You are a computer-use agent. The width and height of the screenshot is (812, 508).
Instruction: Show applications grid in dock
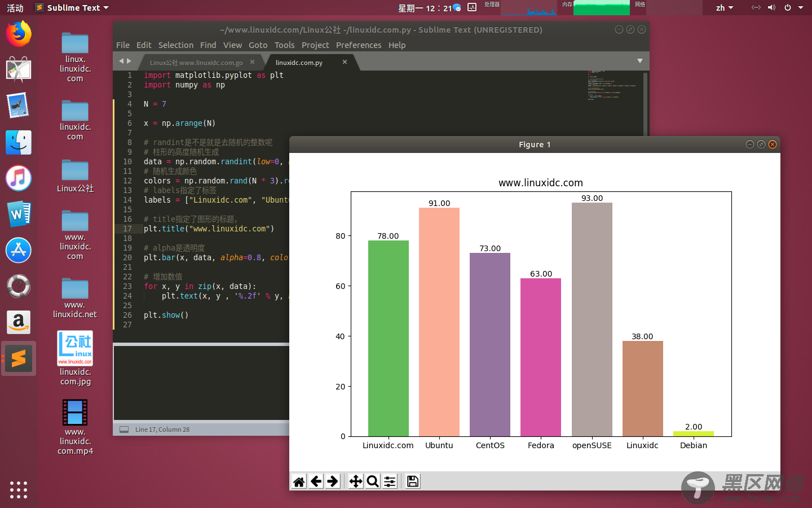pos(19,489)
